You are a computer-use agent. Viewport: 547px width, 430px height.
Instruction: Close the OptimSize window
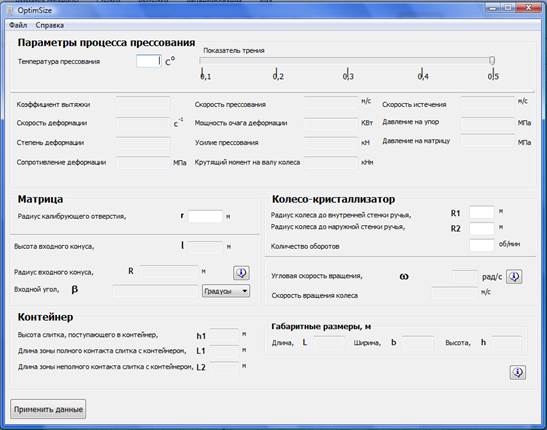point(529,8)
